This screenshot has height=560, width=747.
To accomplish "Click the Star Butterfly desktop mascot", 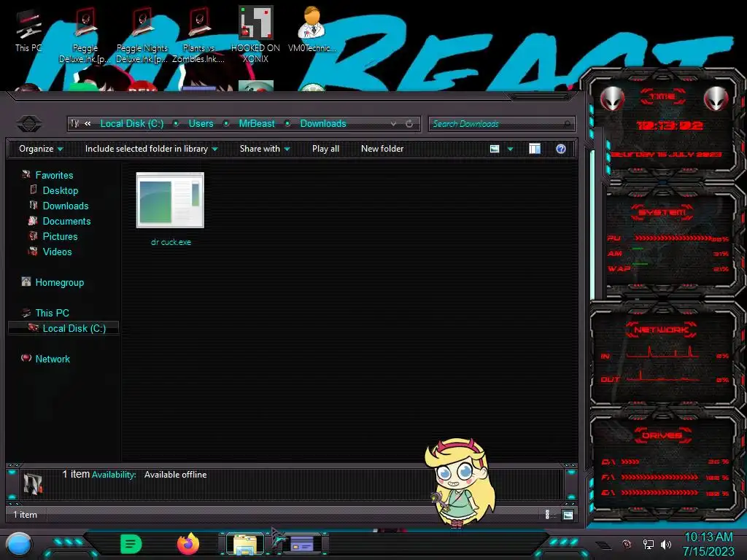I will (x=460, y=483).
